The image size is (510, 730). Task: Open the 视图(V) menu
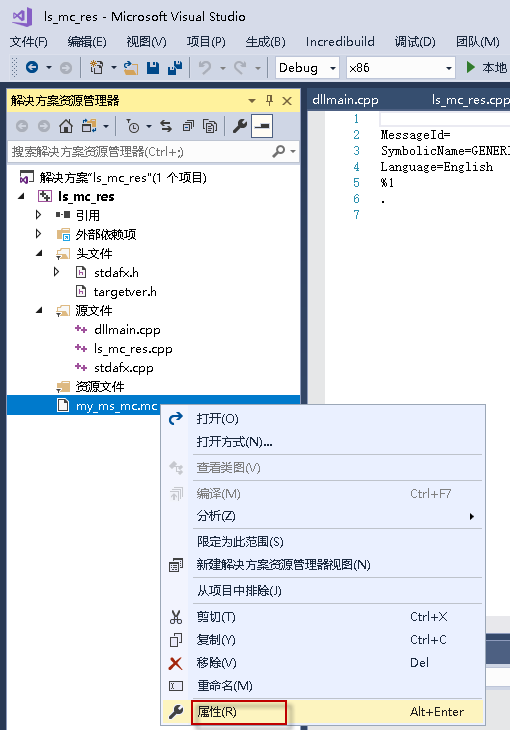pyautogui.click(x=146, y=41)
